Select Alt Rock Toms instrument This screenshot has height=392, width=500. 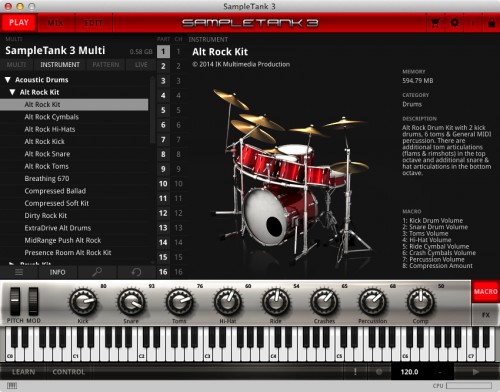74,166
